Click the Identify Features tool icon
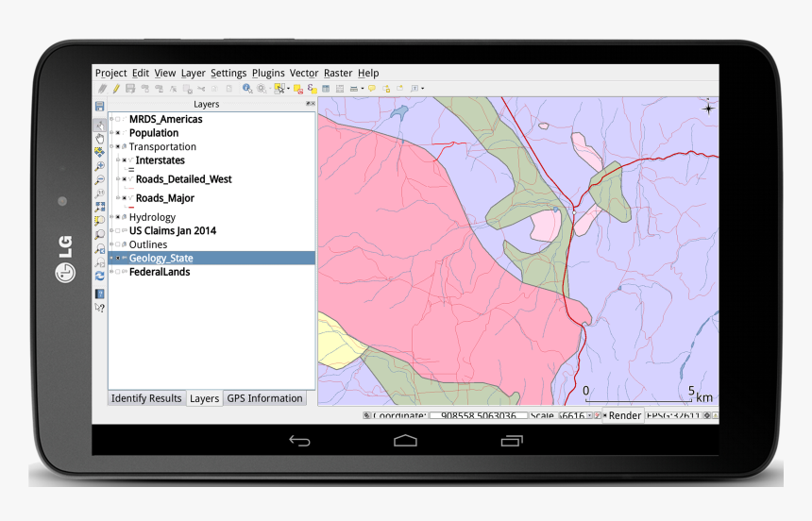 point(246,88)
